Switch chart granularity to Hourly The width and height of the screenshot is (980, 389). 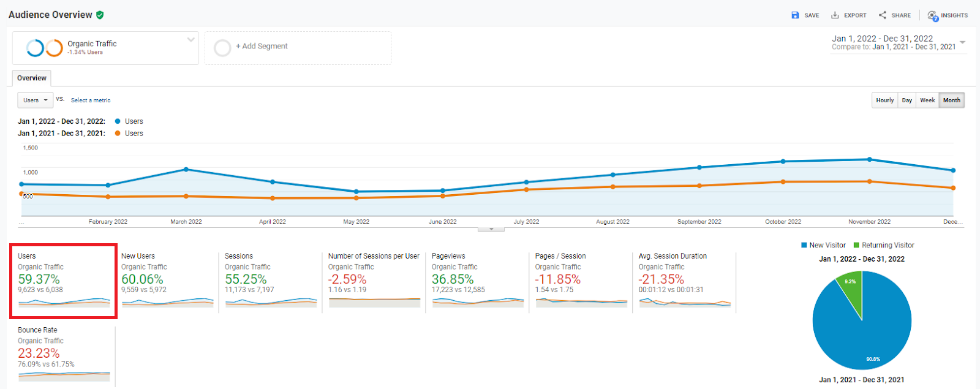pyautogui.click(x=884, y=100)
